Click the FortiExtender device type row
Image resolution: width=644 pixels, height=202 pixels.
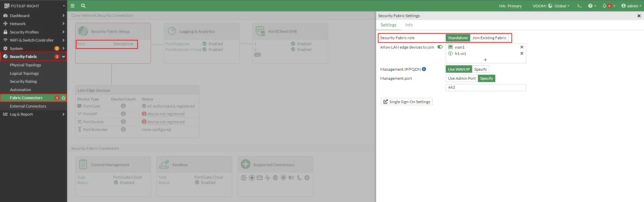(x=137, y=130)
